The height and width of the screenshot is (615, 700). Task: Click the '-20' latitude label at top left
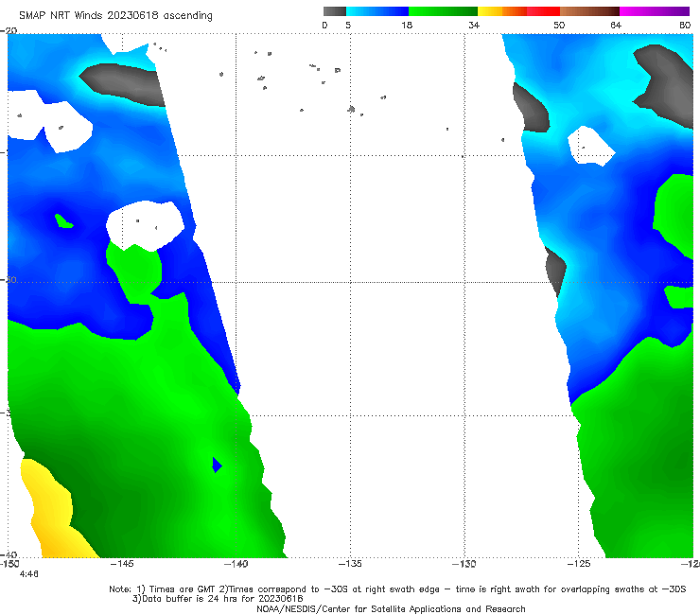pyautogui.click(x=9, y=30)
